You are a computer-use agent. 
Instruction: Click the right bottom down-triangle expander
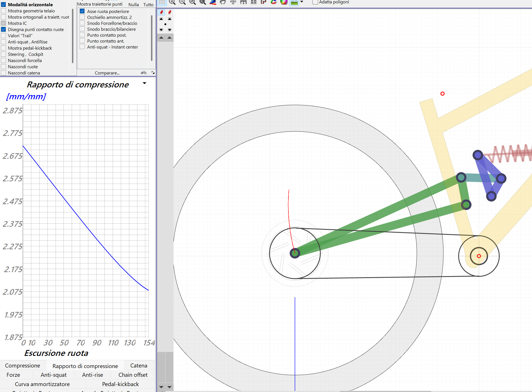coord(170,387)
